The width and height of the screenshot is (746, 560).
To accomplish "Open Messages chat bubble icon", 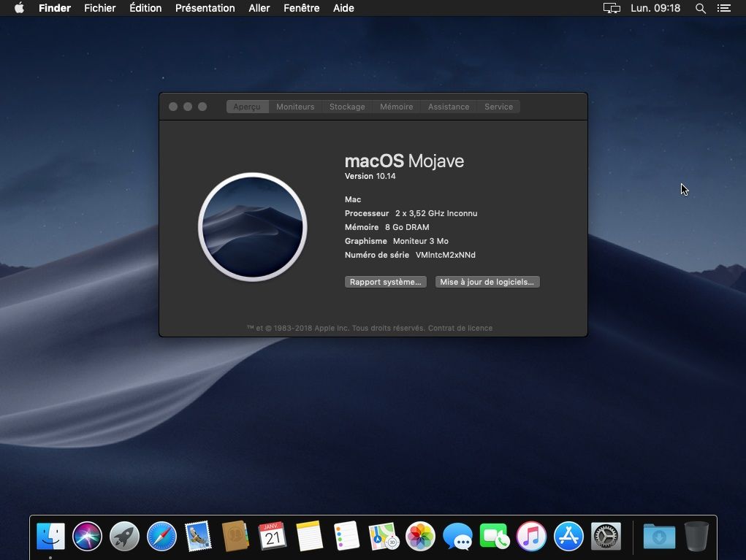I will coord(457,536).
